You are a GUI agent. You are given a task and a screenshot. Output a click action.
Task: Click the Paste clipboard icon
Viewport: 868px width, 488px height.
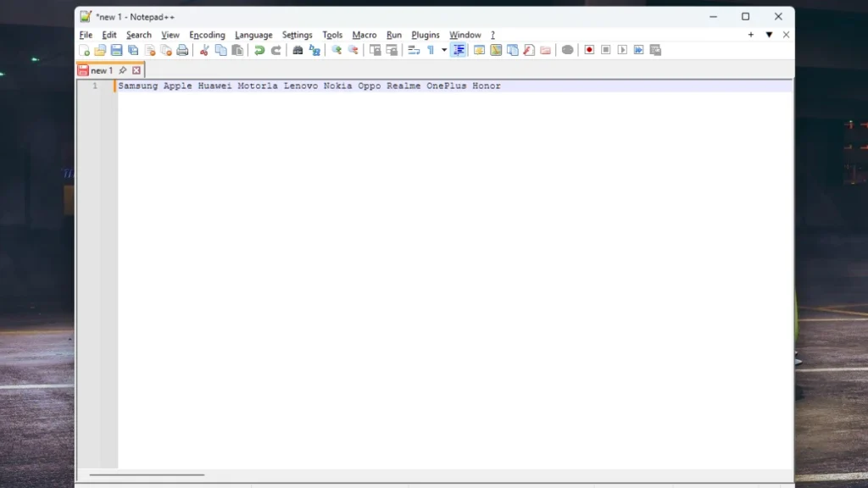(237, 50)
